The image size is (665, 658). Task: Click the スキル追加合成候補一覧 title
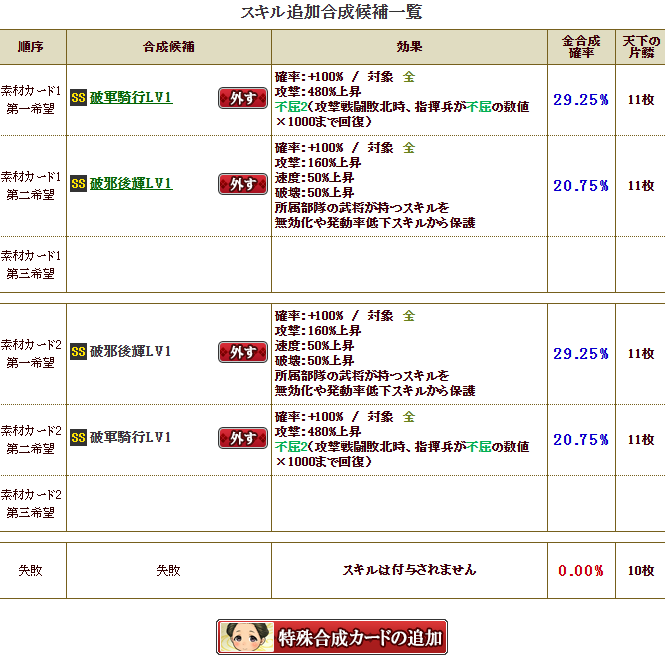[x=331, y=12]
